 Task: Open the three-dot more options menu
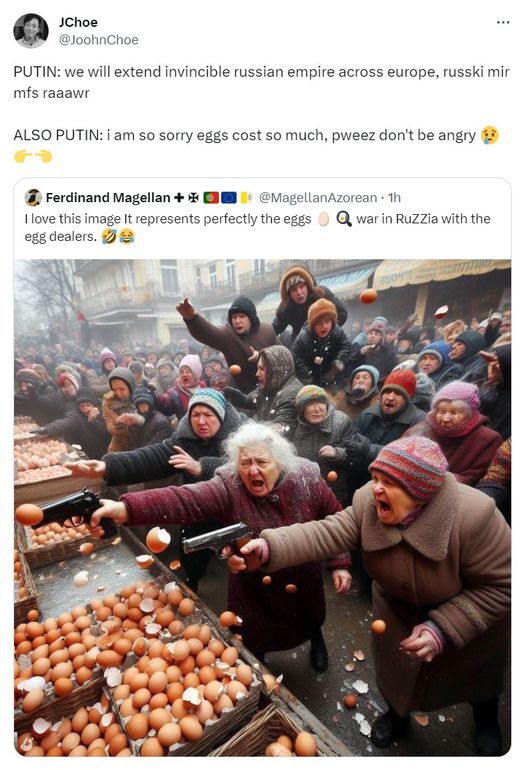[503, 23]
